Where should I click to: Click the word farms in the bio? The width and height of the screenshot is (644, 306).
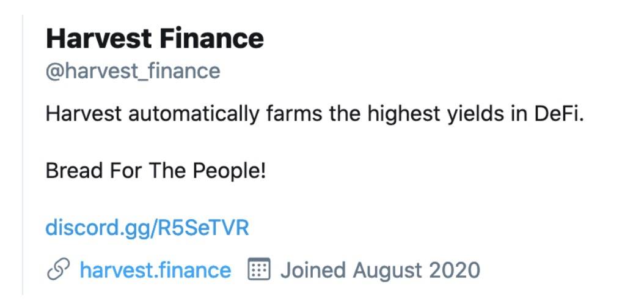click(294, 113)
